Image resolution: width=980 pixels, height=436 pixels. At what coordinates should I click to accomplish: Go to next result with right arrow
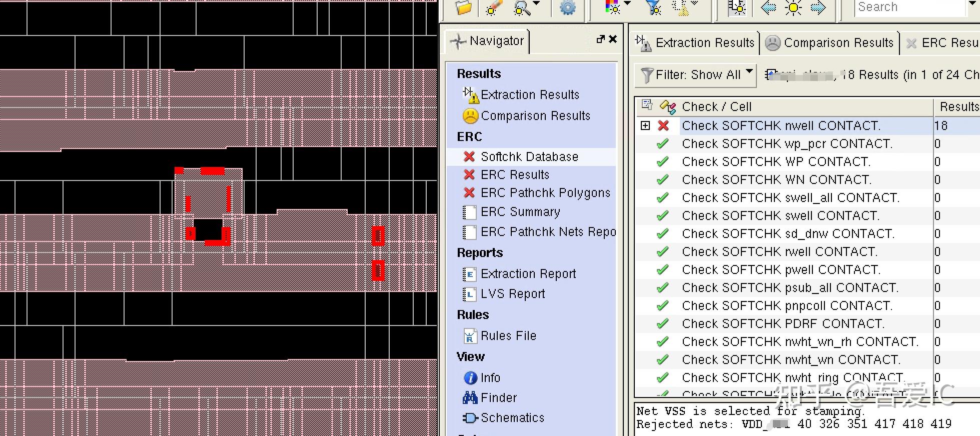click(x=818, y=7)
